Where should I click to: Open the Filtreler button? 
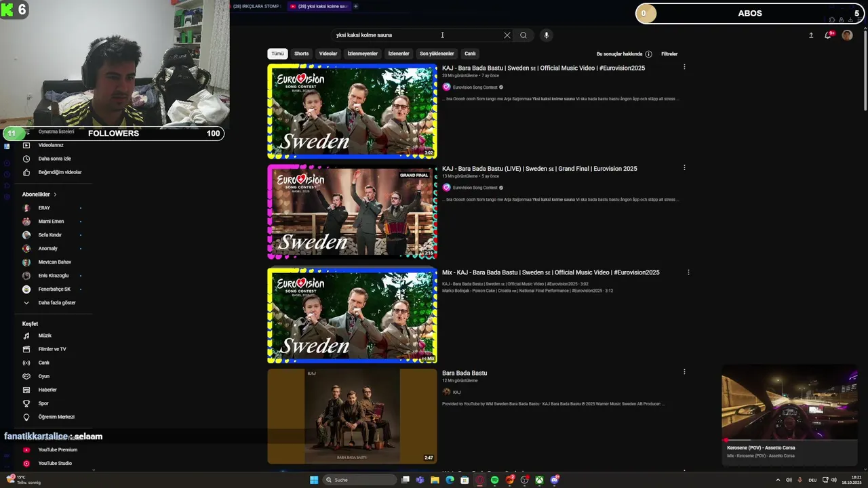click(x=669, y=54)
